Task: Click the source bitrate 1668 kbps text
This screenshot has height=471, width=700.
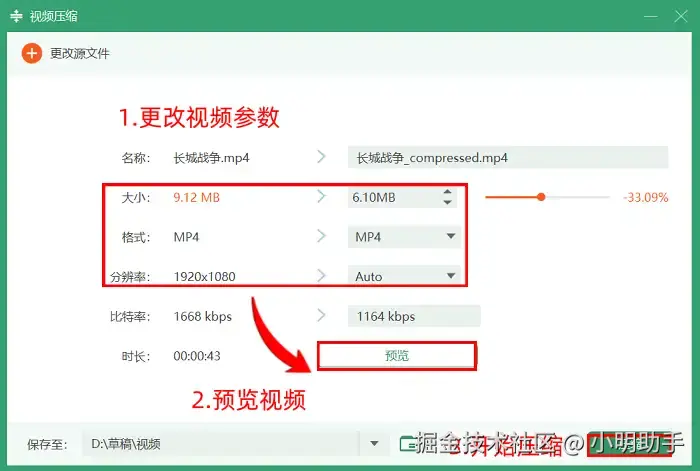Action: [x=203, y=317]
